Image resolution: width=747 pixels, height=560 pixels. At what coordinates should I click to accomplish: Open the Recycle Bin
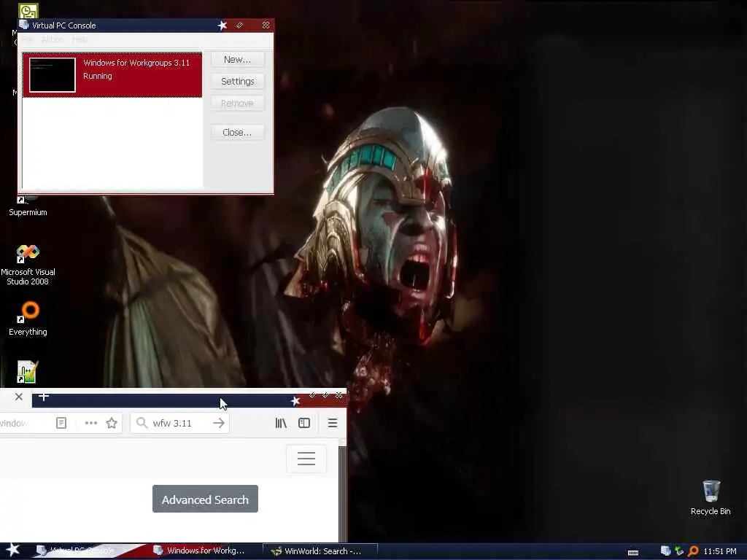(x=711, y=497)
